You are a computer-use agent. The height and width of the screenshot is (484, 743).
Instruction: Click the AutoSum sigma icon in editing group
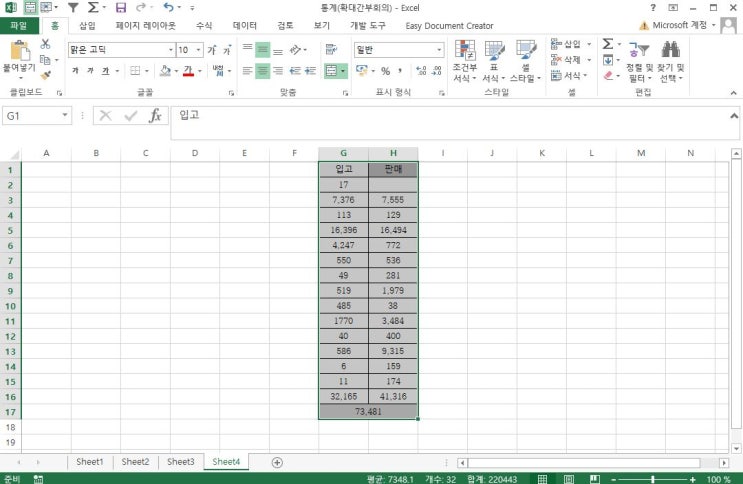click(608, 44)
